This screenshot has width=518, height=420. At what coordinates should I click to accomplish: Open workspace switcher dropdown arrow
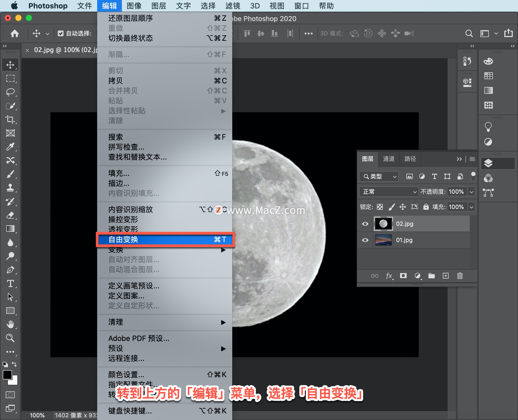pos(496,33)
